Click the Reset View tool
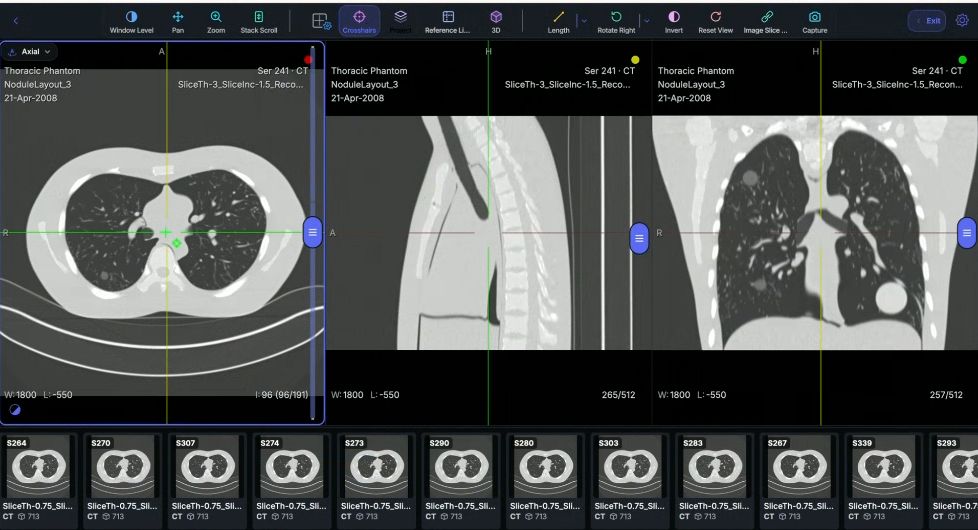 715,22
